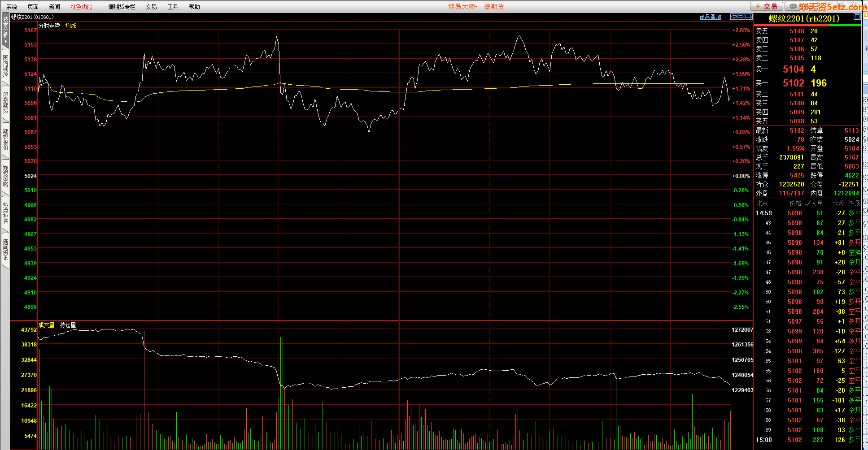Click the +2.85% axis label

741,30
